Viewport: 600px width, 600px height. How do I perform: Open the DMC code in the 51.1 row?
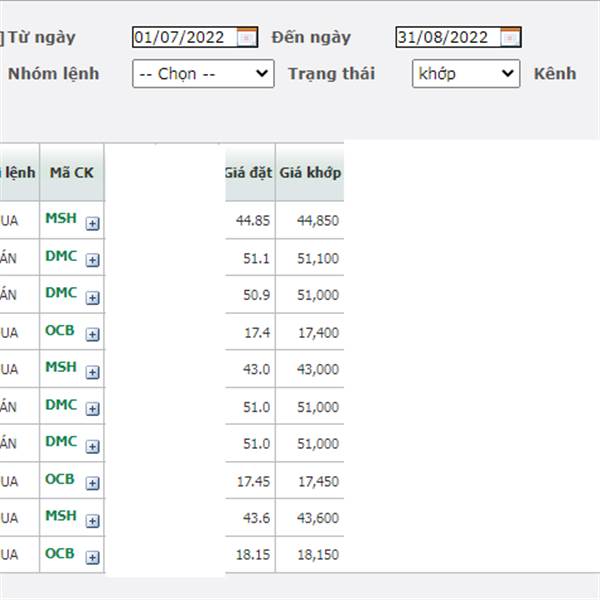61,256
